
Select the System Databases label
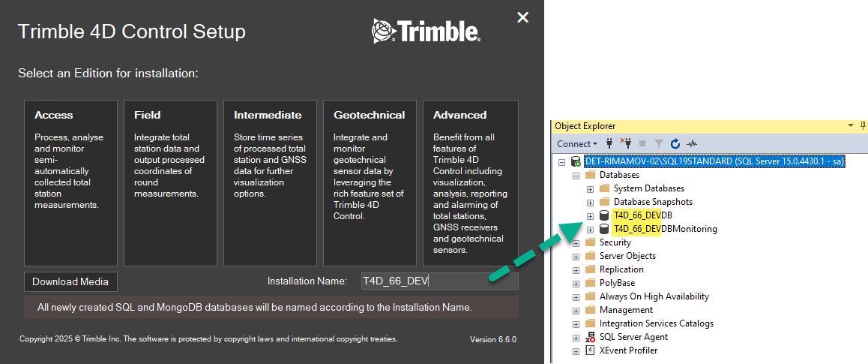(649, 188)
